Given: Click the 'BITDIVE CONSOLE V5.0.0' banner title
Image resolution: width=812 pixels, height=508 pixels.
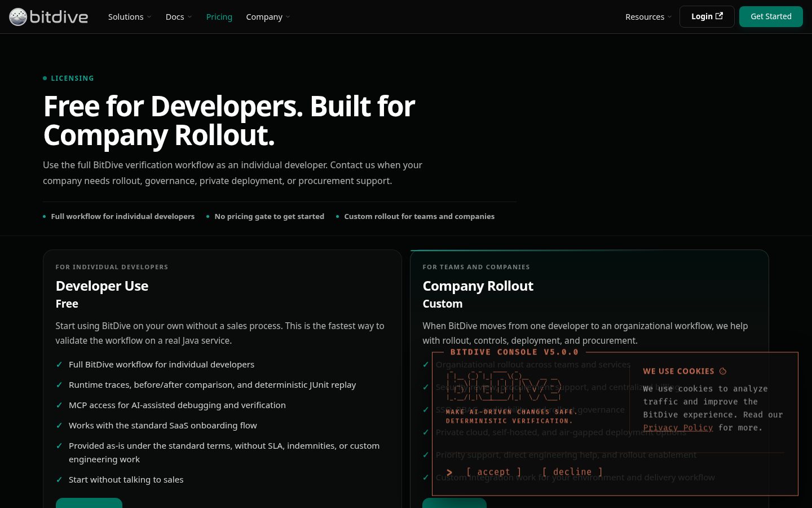Looking at the screenshot, I should (514, 352).
